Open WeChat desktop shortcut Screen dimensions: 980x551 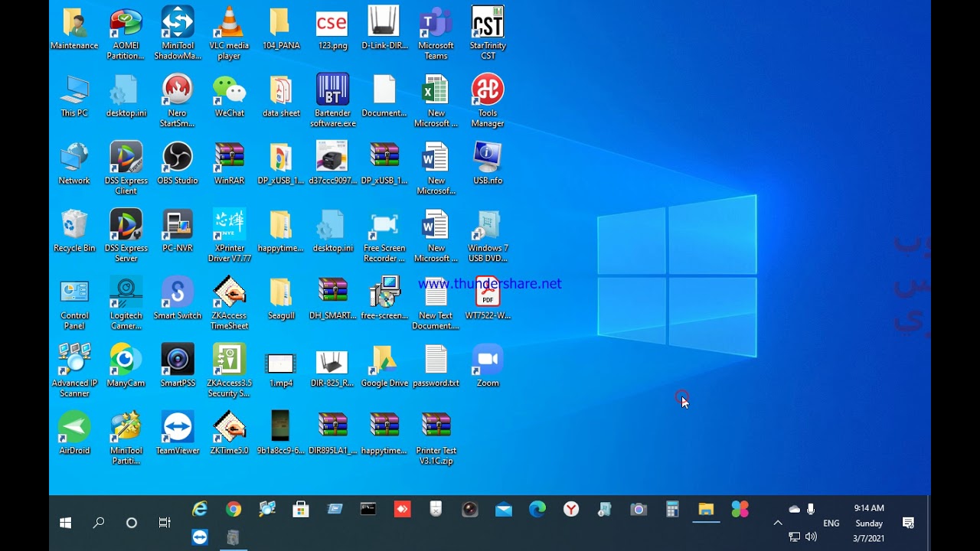(229, 96)
